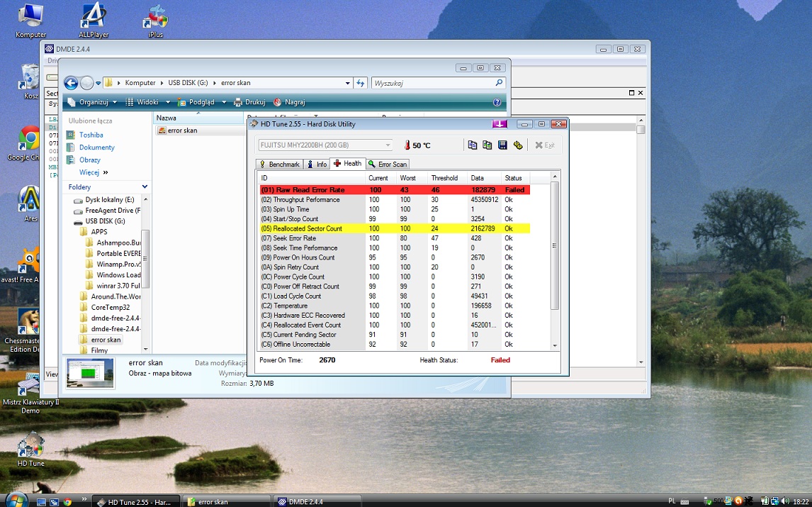Click the purple download arrow in HD Tune title bar
812x507 pixels.
500,124
